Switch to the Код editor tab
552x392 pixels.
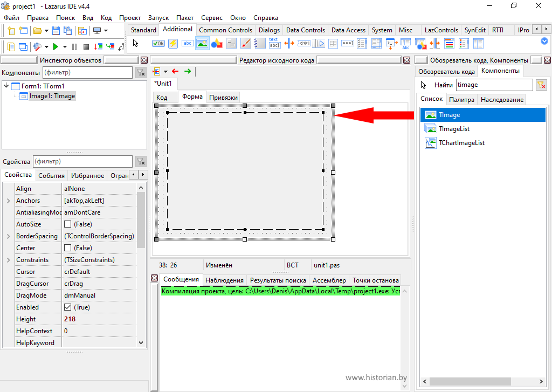click(x=162, y=97)
